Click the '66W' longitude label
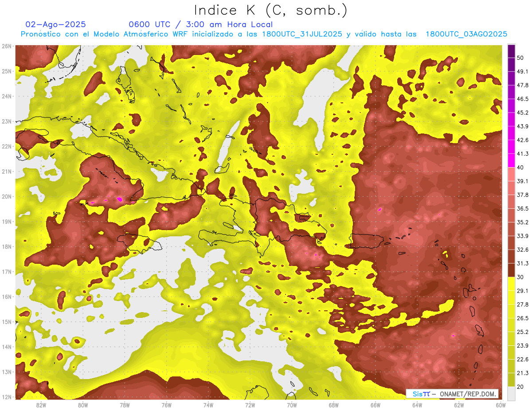Viewport: 532px width, 411px height. [x=376, y=405]
